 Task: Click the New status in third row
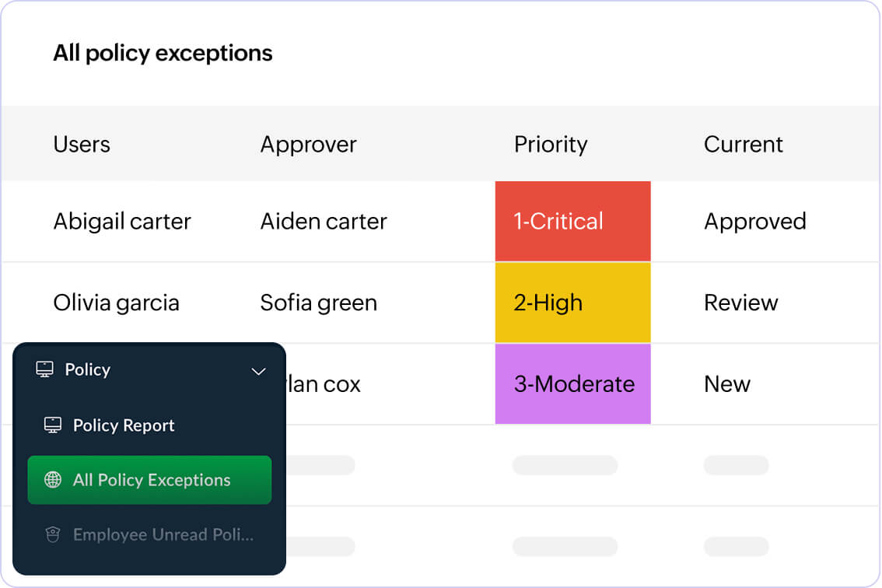(726, 384)
